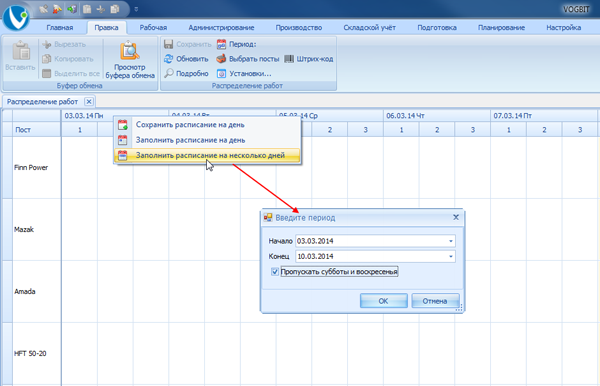Click the quick access icon with green arrow
The height and width of the screenshot is (386, 600).
tap(72, 9)
